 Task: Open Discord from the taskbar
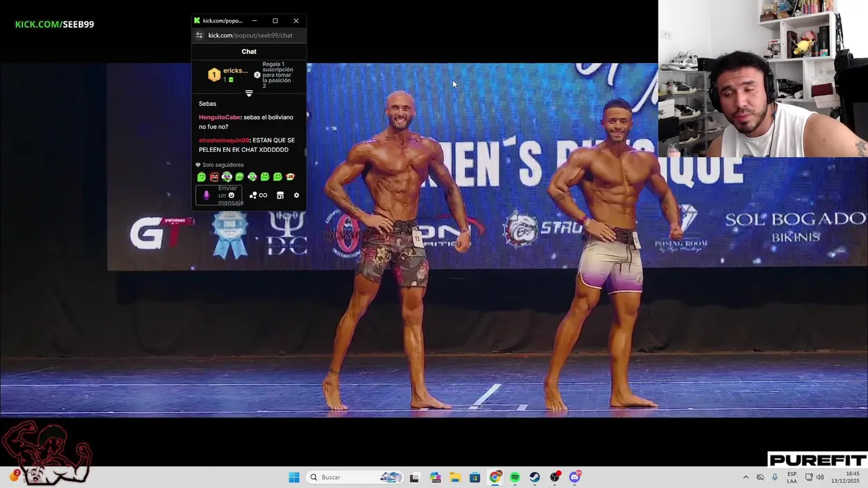(x=575, y=477)
